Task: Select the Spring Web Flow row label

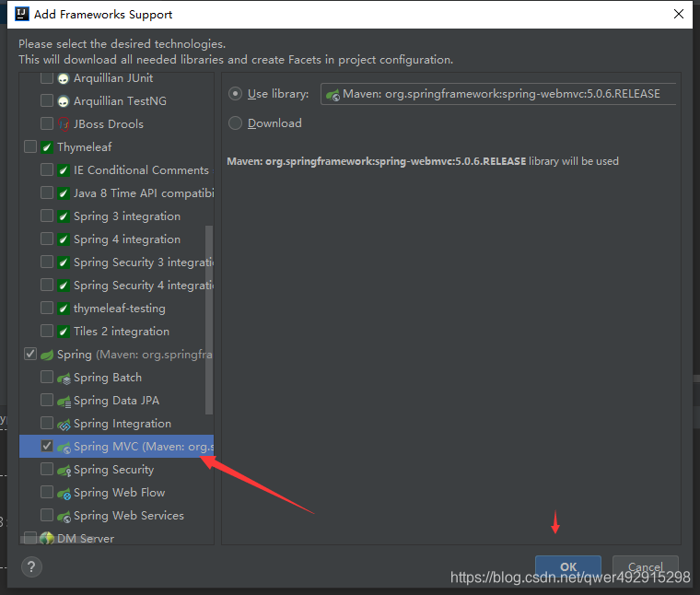Action: [x=119, y=493]
